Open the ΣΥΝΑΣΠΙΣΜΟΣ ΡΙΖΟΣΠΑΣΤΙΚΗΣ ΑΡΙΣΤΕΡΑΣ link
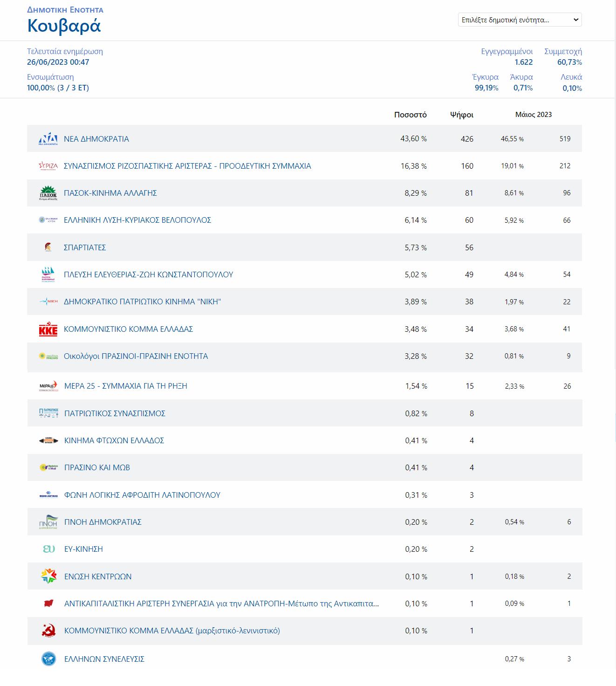The width and height of the screenshot is (616, 686). click(187, 166)
